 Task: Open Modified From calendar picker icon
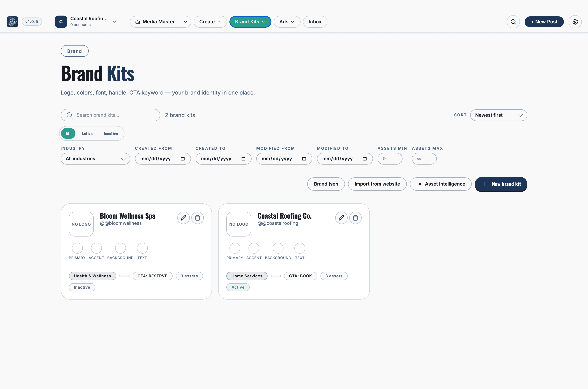(304, 159)
